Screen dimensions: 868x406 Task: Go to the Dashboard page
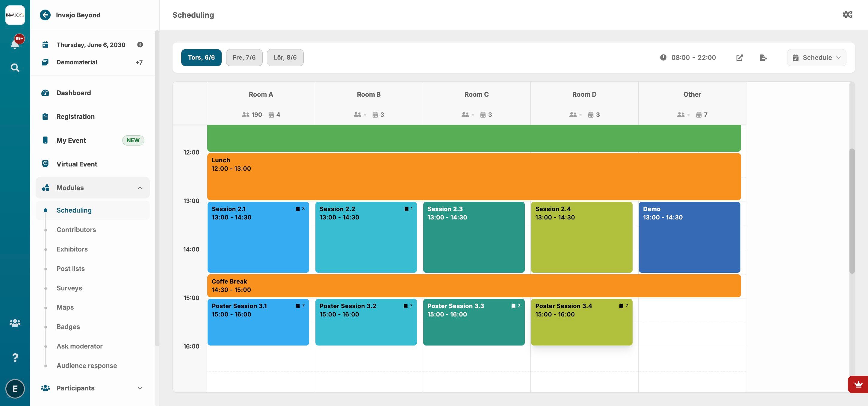click(73, 93)
